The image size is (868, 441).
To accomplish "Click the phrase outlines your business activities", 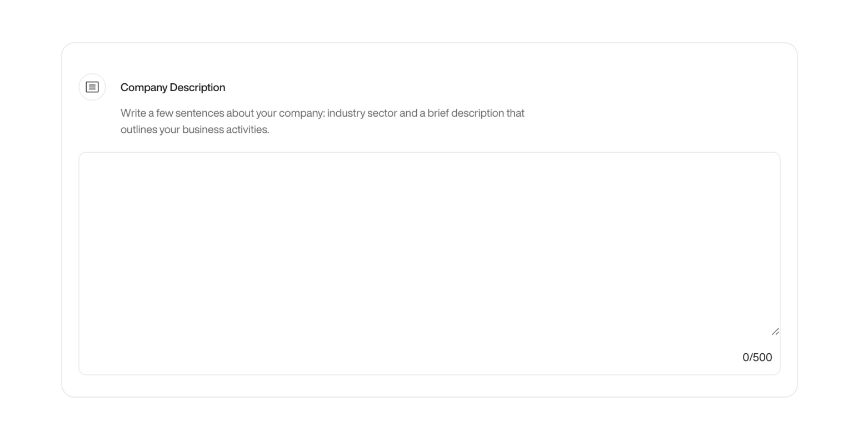I will [194, 129].
